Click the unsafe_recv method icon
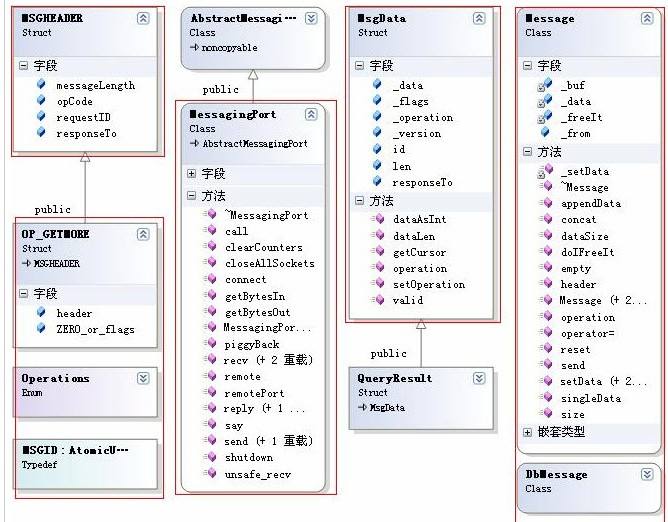668x522 pixels. (210, 473)
